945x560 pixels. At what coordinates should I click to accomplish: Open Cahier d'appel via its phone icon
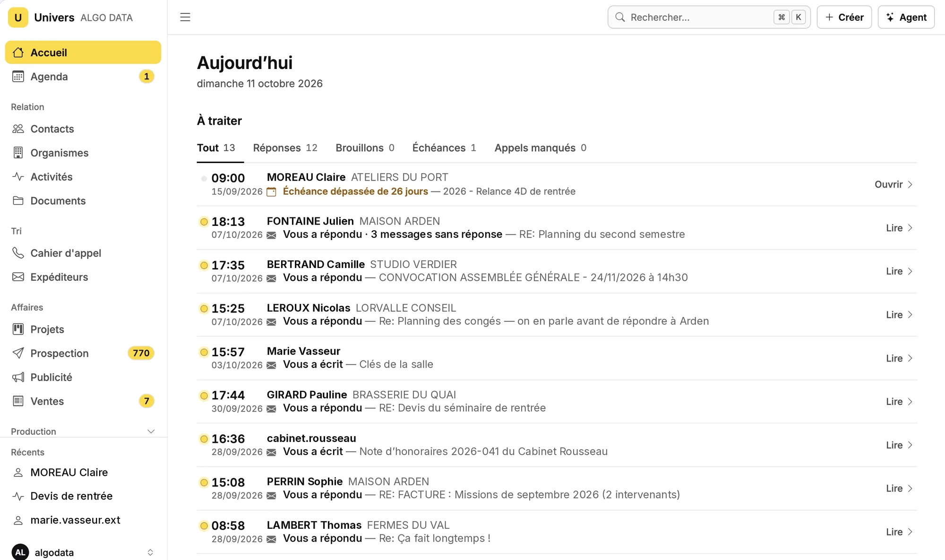click(18, 253)
